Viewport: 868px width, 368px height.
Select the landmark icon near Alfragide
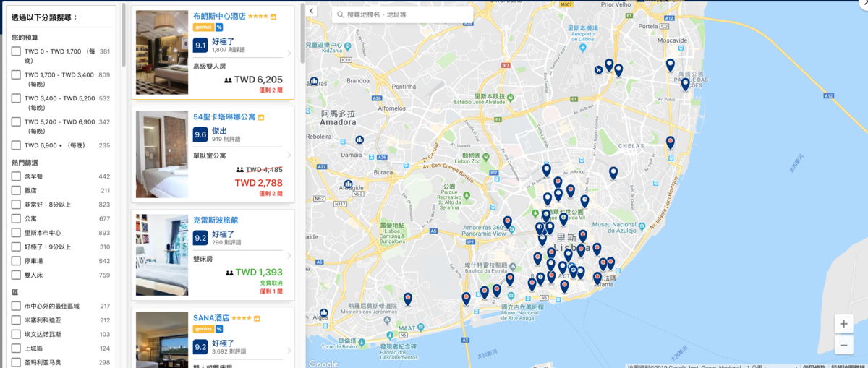(x=348, y=184)
